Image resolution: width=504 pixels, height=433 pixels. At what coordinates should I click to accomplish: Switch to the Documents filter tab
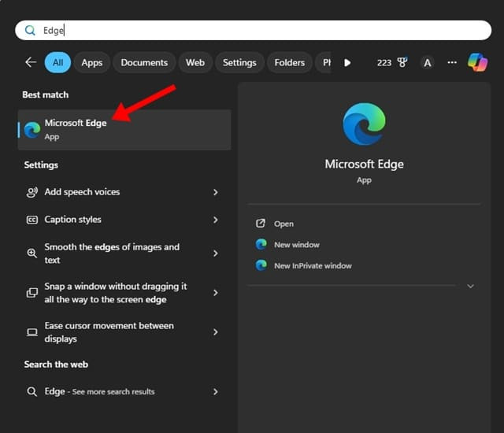(144, 62)
